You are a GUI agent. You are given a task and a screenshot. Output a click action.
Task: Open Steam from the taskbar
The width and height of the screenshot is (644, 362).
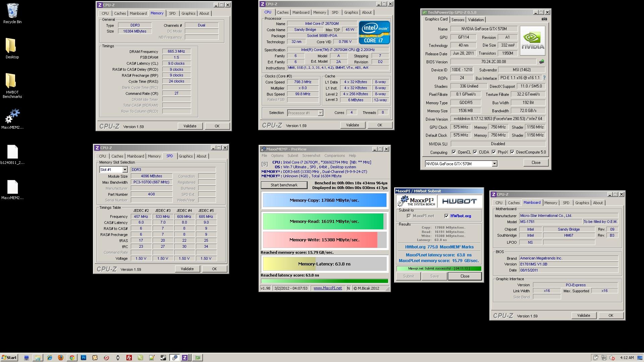pyautogui.click(x=163, y=358)
